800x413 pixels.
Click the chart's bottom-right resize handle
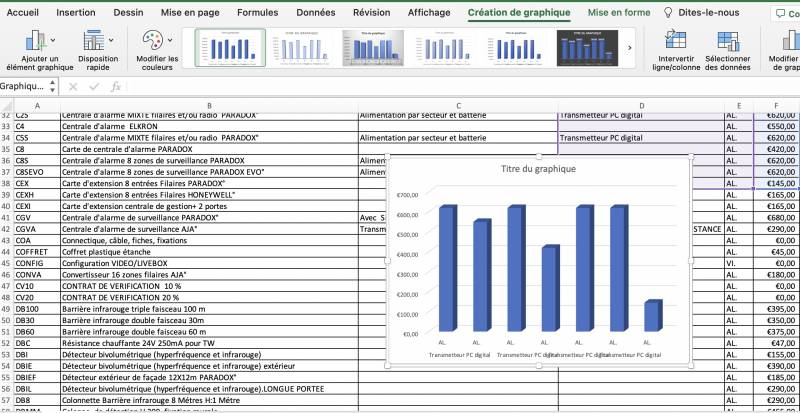(x=691, y=366)
